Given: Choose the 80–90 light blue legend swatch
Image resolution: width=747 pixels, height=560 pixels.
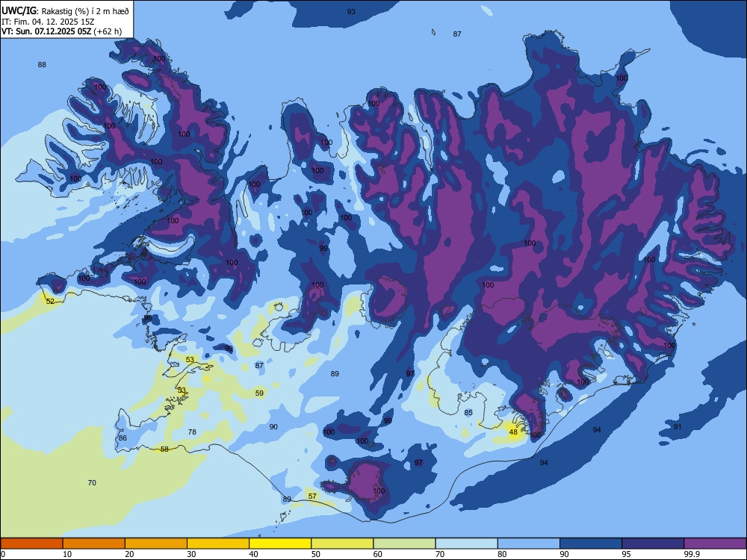Looking at the screenshot, I should (x=529, y=544).
